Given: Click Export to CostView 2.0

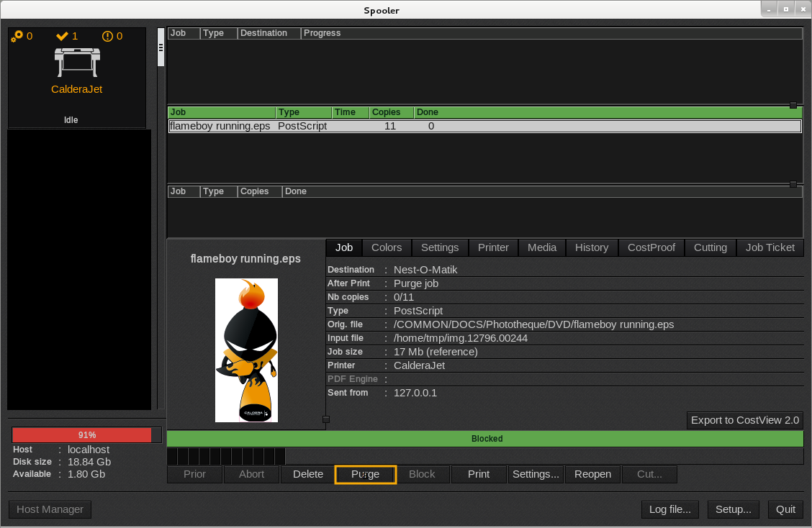Looking at the screenshot, I should tap(745, 420).
